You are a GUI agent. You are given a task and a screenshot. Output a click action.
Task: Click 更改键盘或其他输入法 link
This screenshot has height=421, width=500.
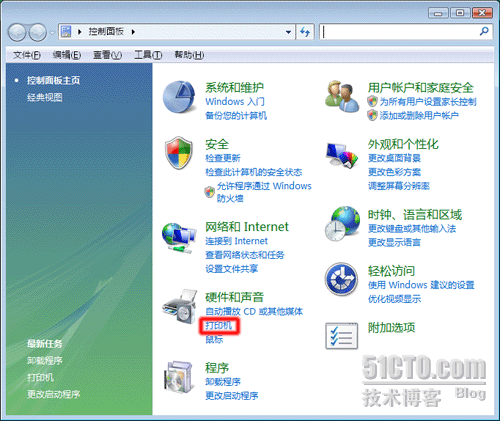point(412,228)
